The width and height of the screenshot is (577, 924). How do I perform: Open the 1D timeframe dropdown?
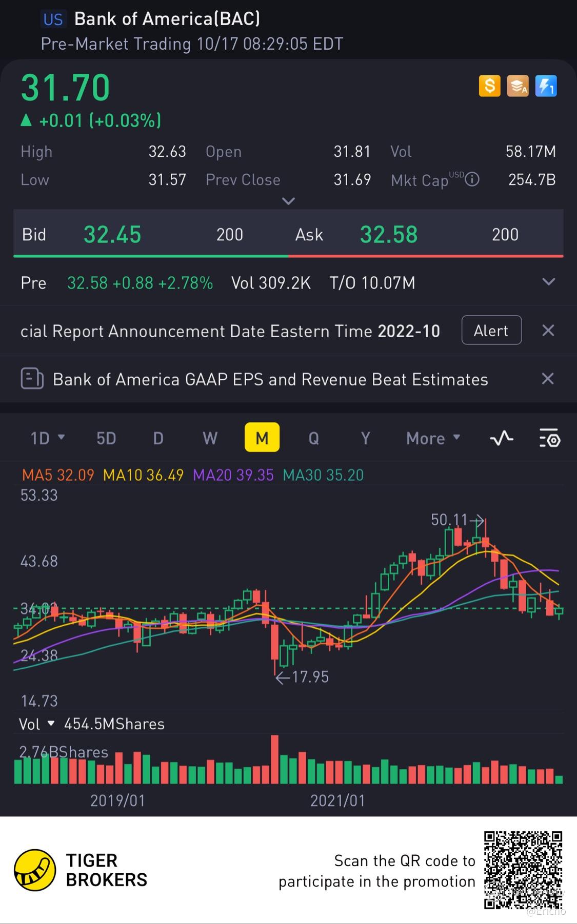coord(47,438)
